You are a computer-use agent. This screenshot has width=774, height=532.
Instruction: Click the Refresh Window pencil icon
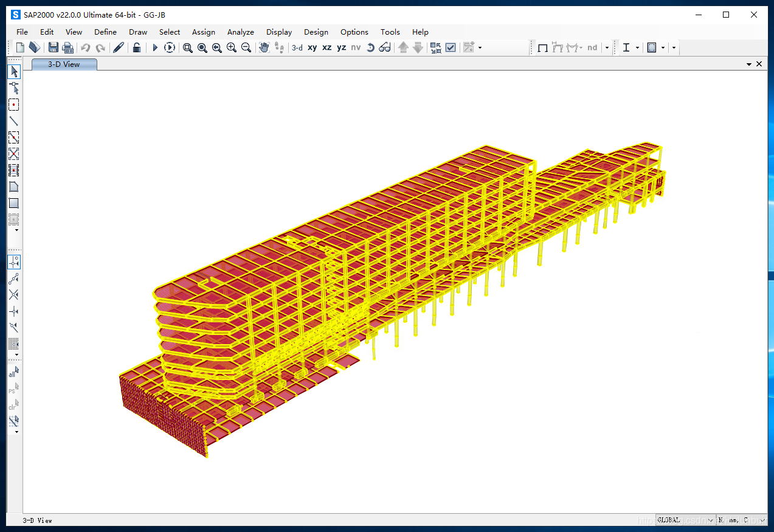119,47
